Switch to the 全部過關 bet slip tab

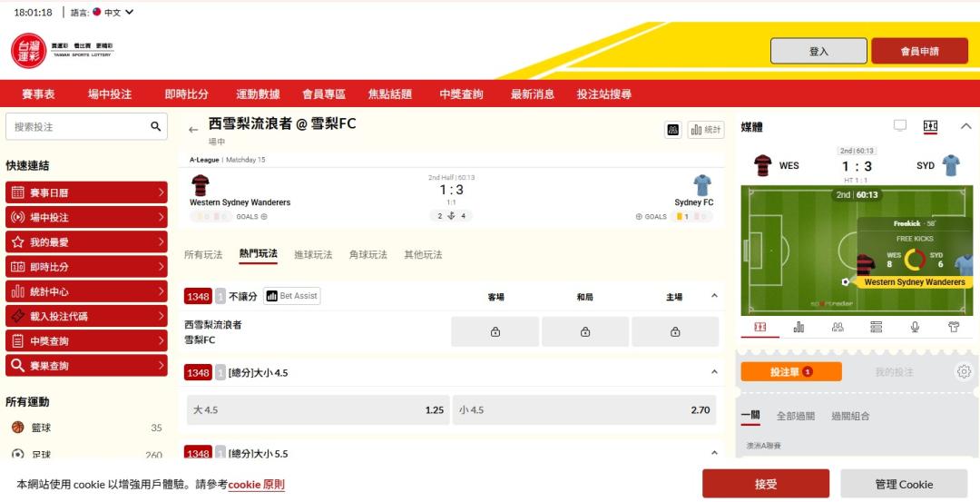796,416
